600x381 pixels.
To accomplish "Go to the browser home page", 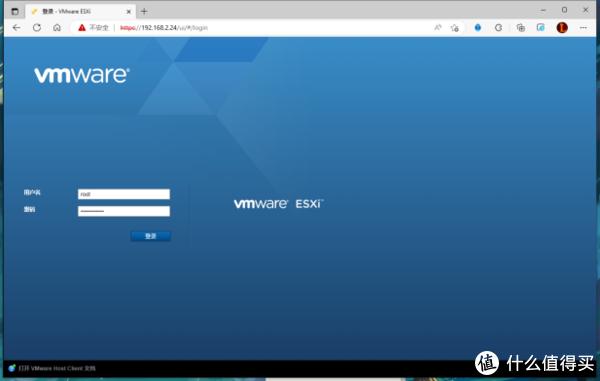I will [x=57, y=28].
